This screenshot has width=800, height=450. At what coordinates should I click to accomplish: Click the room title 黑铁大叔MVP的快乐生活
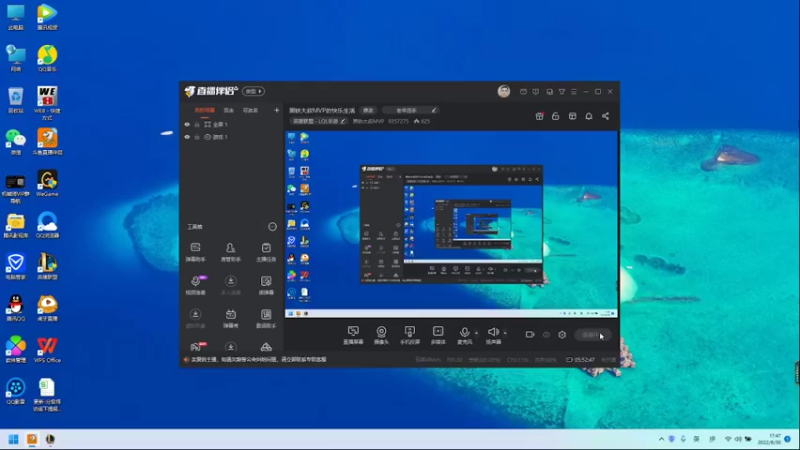click(322, 110)
